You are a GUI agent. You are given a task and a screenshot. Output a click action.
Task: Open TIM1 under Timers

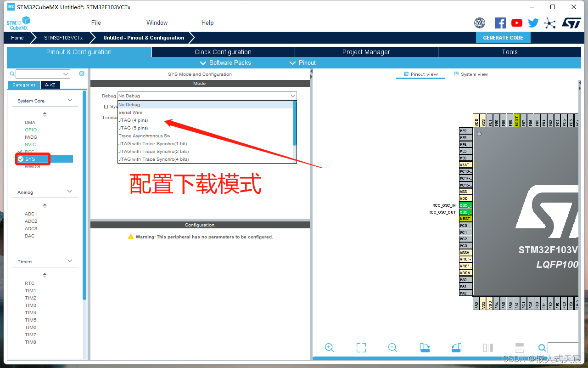[30, 290]
